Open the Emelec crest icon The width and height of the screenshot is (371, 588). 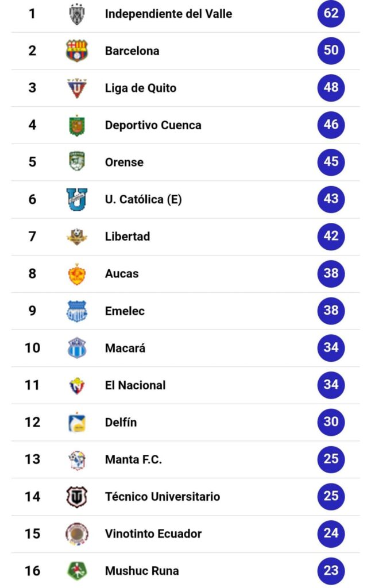pyautogui.click(x=77, y=311)
